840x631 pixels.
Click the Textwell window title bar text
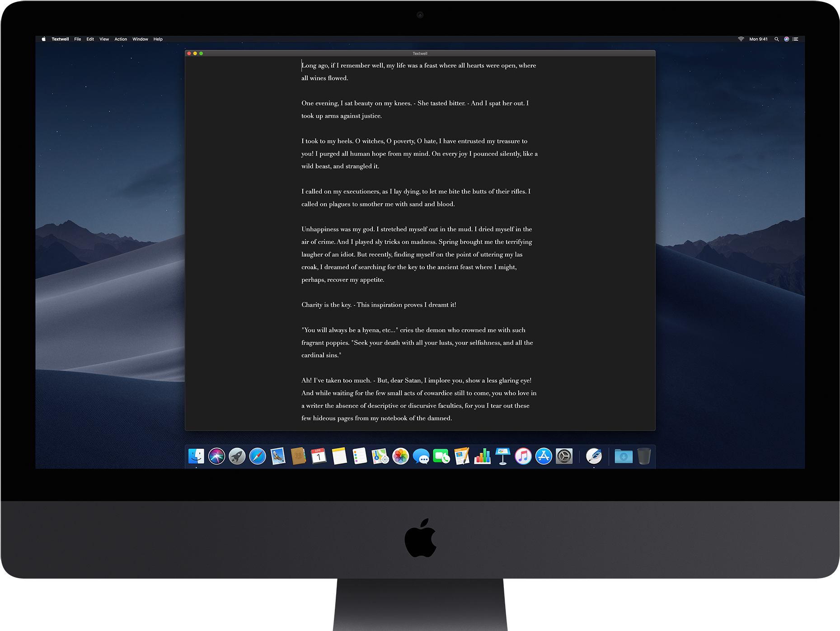pyautogui.click(x=420, y=53)
